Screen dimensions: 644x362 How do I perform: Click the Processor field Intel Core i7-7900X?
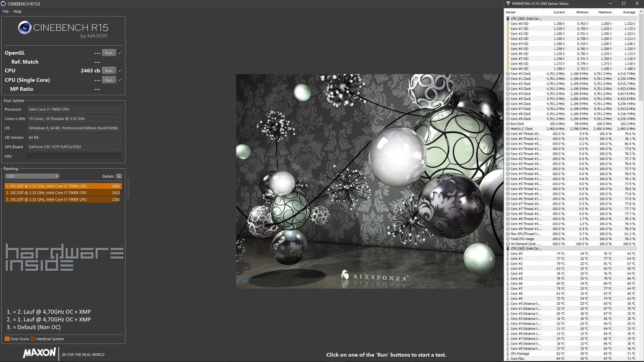pos(74,109)
